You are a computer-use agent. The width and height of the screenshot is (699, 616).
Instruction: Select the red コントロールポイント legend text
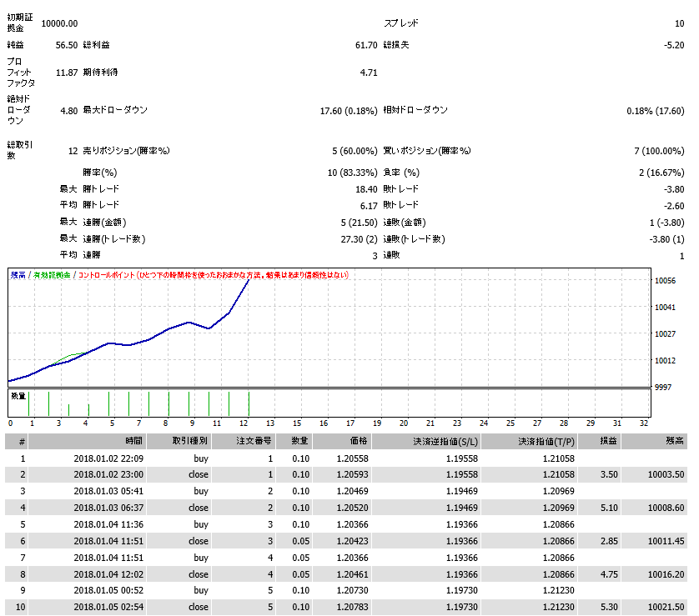[x=213, y=275]
